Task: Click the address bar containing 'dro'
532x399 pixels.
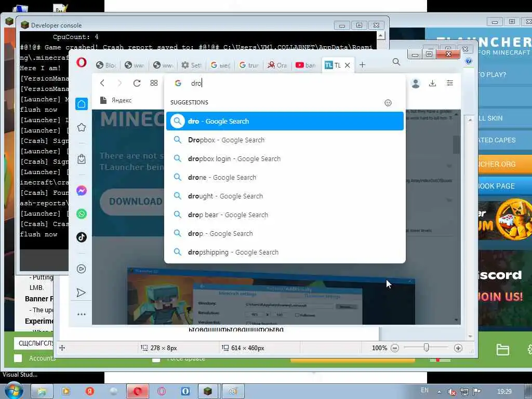Action: pyautogui.click(x=285, y=83)
